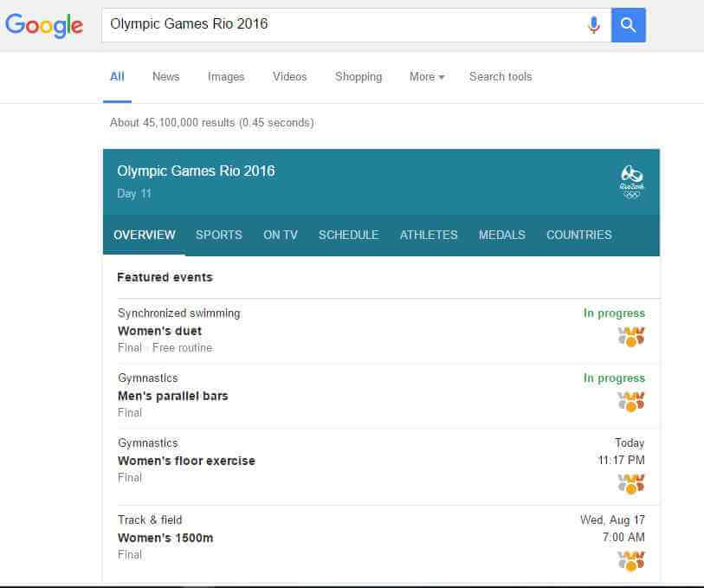Click Featured events heading
The height and width of the screenshot is (588, 704).
165,277
